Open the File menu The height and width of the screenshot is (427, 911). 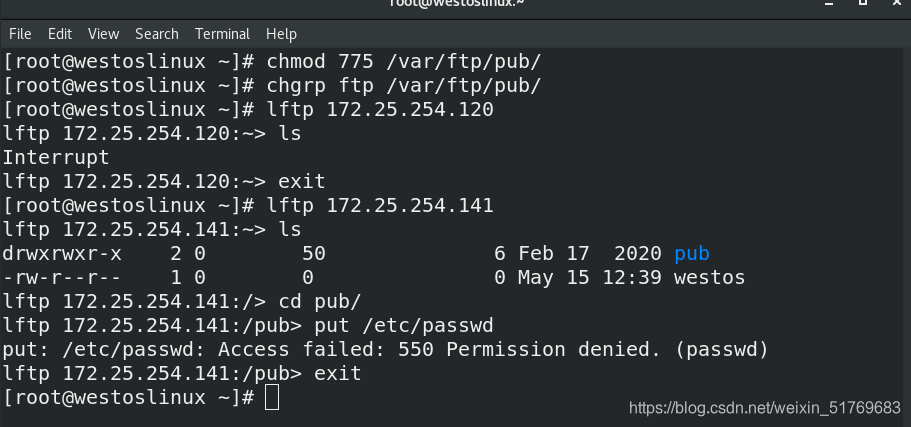[x=20, y=34]
